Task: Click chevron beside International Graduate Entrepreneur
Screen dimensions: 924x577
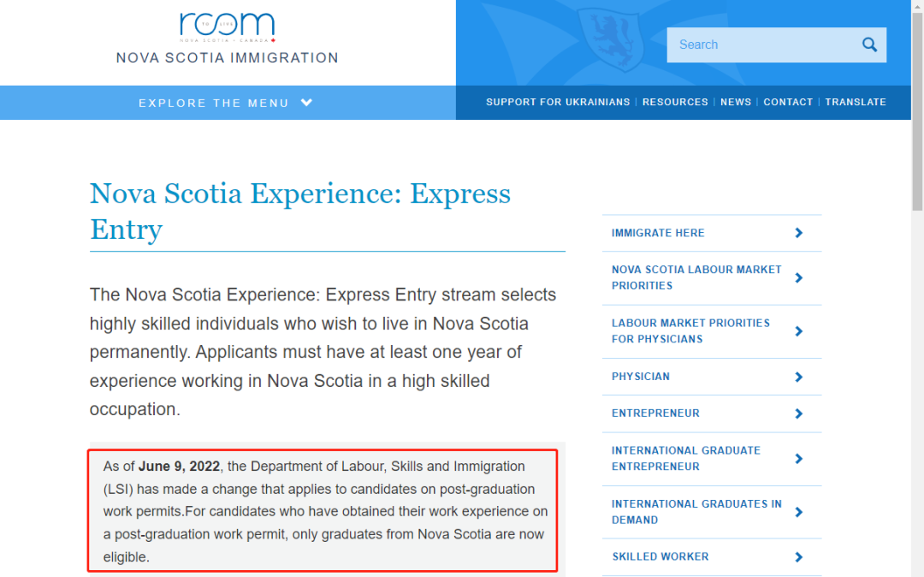Action: [x=798, y=459]
